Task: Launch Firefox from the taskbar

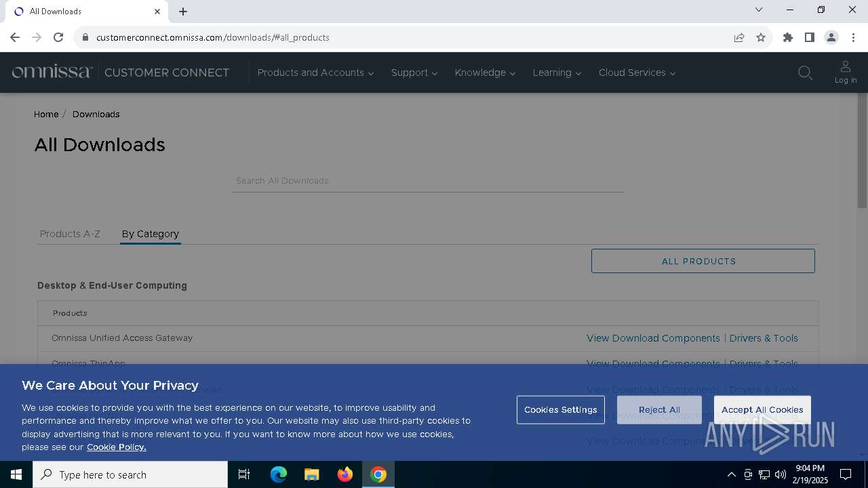Action: (345, 474)
